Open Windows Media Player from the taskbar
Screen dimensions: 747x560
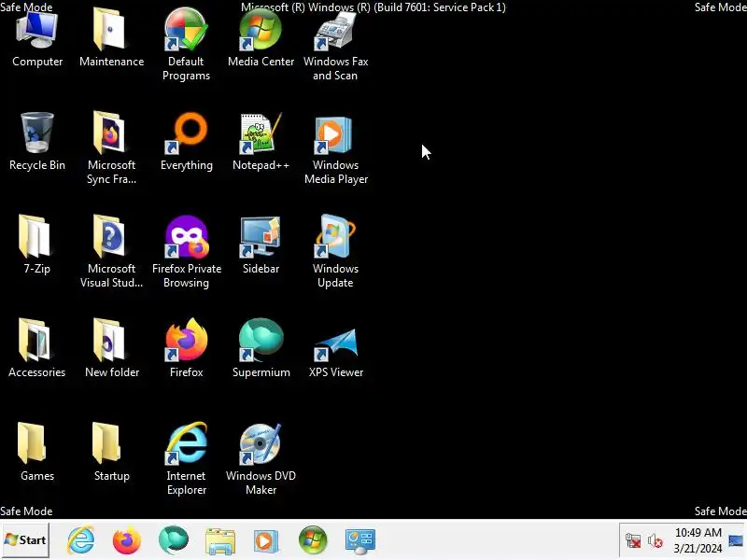(x=266, y=541)
